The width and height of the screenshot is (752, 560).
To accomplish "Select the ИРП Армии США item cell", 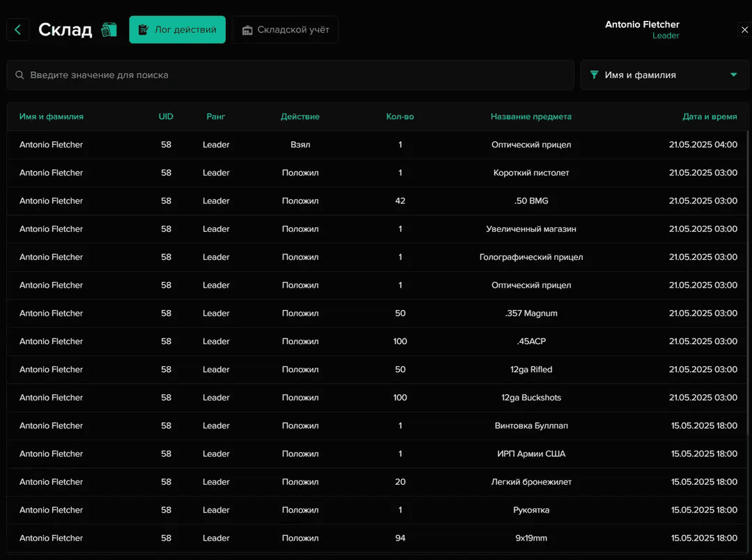I will pos(531,453).
